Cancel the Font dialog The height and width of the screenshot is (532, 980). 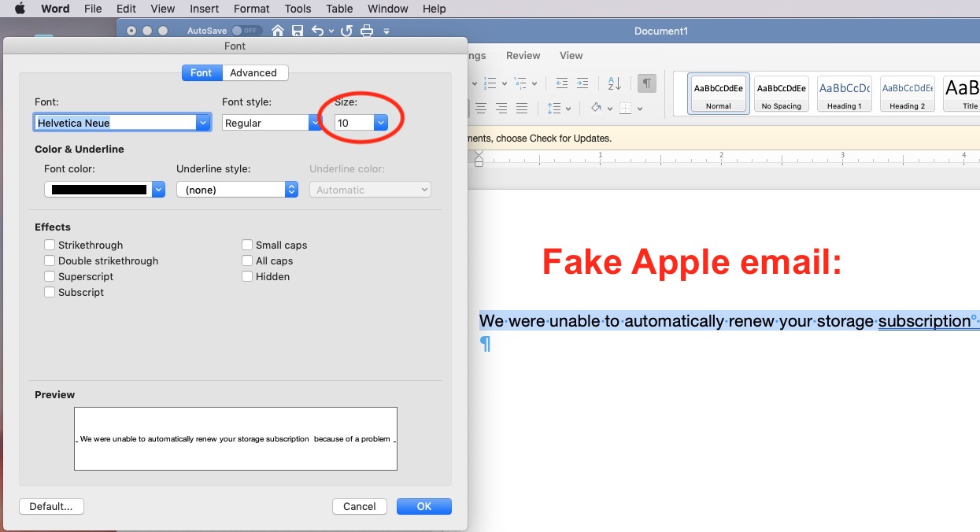pos(360,506)
